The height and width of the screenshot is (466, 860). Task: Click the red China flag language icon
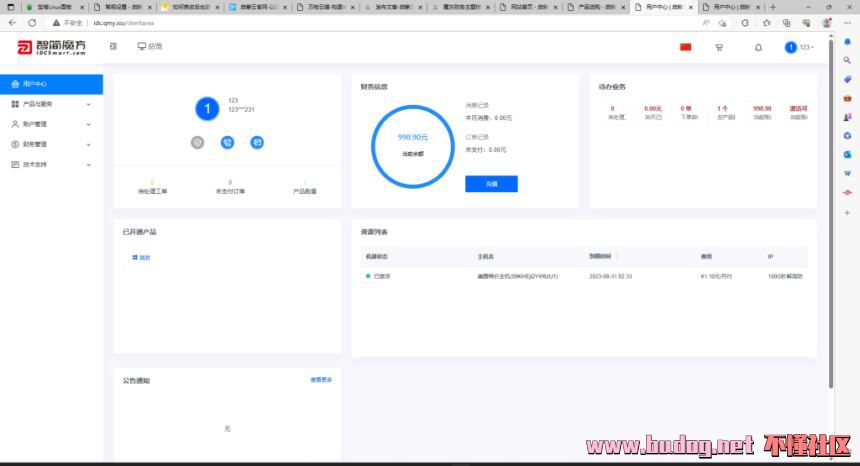pos(686,47)
